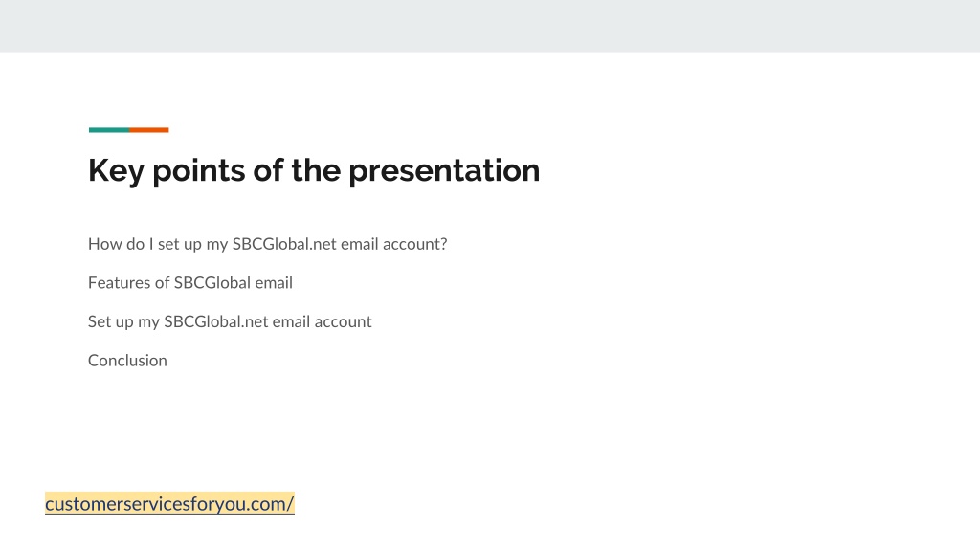Viewport: 980px width, 551px height.
Task: Click the word 'points' in the heading
Action: coord(199,171)
